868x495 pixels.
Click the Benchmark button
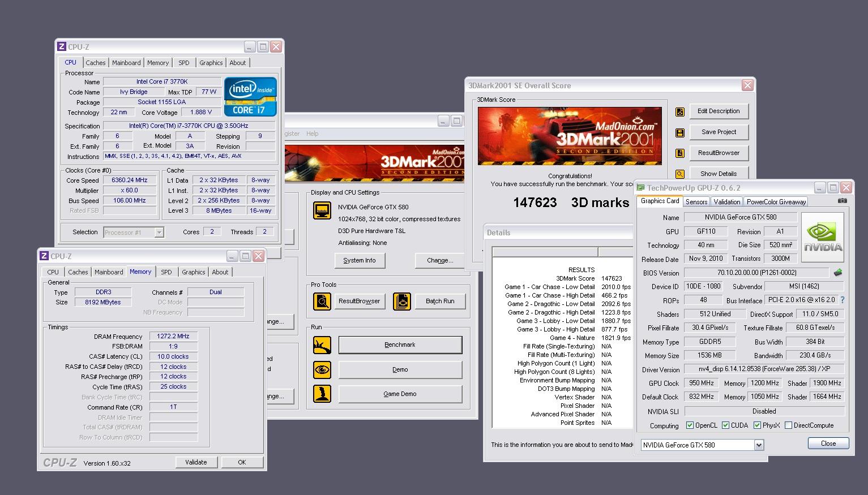400,345
